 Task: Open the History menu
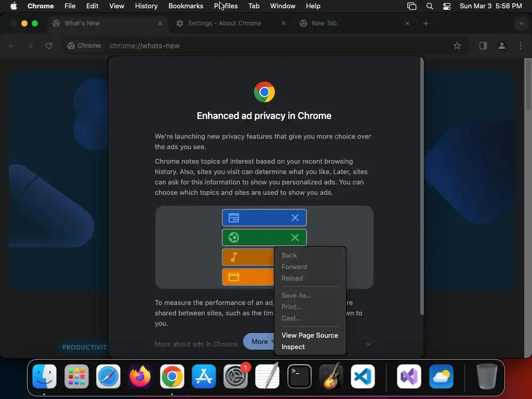click(146, 6)
